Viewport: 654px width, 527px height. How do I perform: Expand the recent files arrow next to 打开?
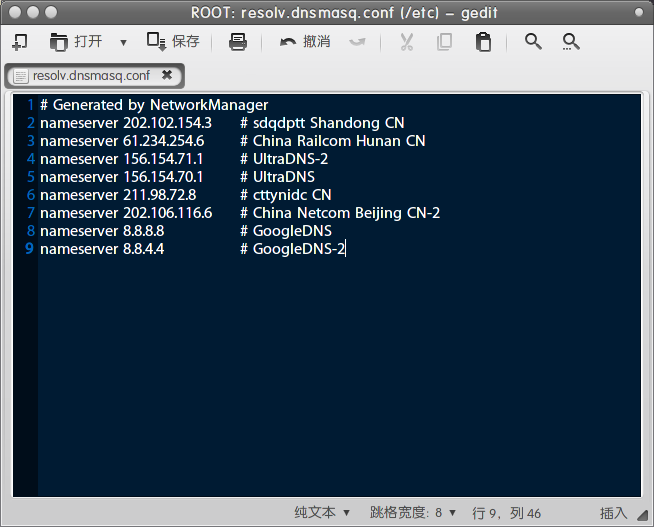pos(123,42)
